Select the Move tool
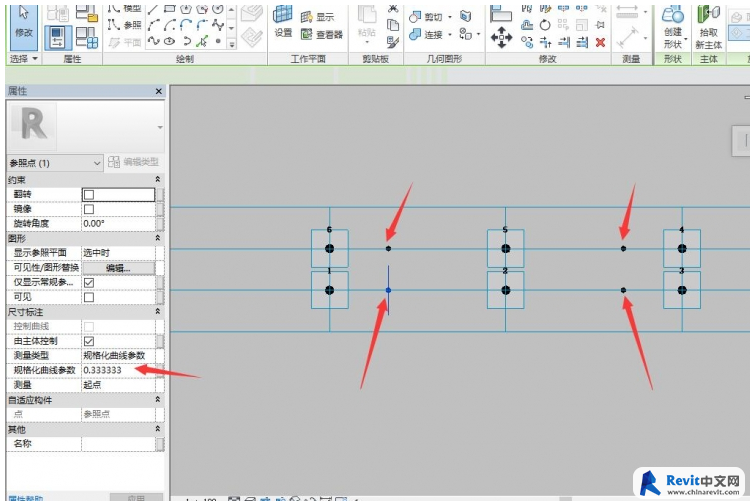The image size is (750, 504). (x=501, y=37)
